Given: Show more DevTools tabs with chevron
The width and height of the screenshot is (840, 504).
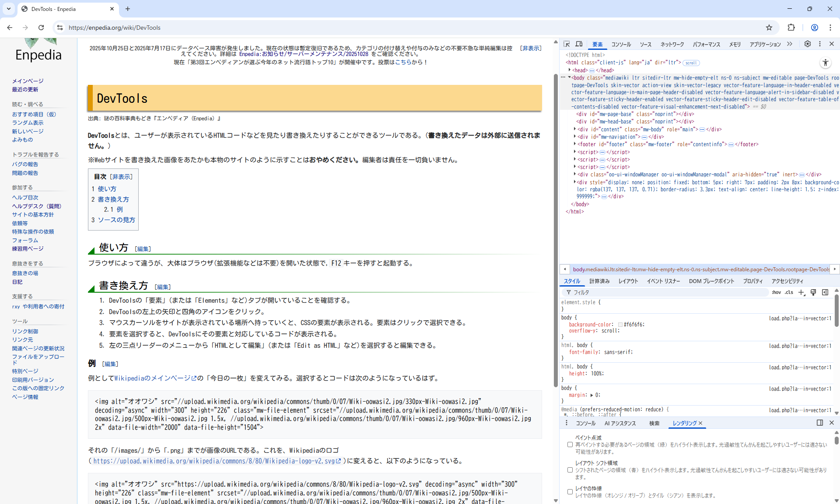Looking at the screenshot, I should (x=790, y=44).
